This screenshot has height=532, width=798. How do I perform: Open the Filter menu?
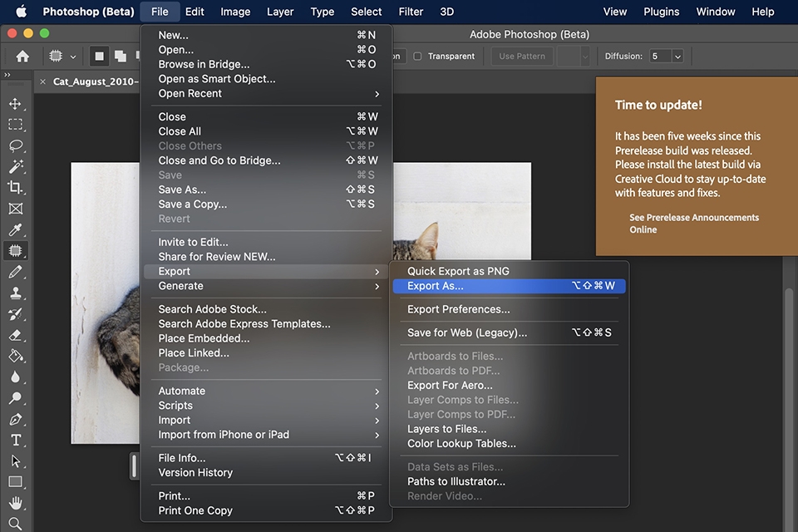[x=411, y=11]
